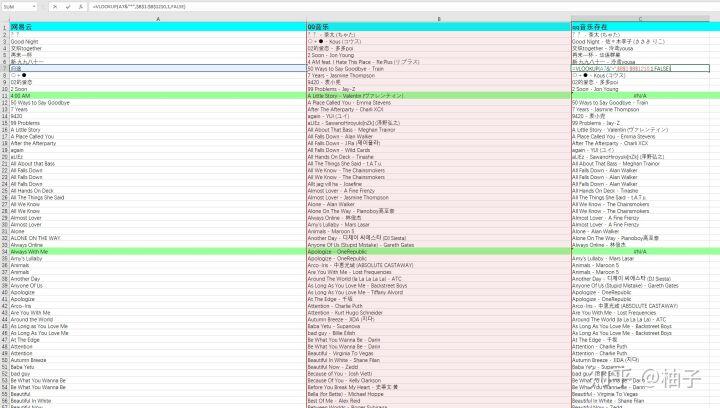Select 'Anyone Of Us' cell in column A
The image size is (720, 408).
pos(158,286)
